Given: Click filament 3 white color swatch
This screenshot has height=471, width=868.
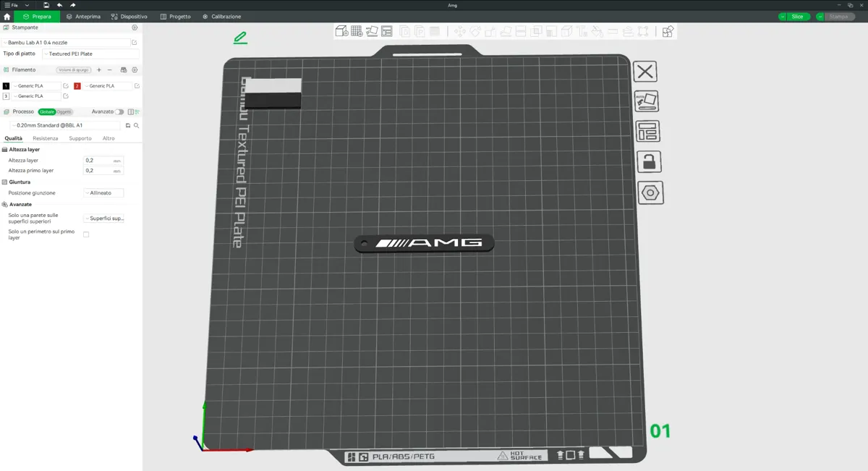Looking at the screenshot, I should (7, 96).
